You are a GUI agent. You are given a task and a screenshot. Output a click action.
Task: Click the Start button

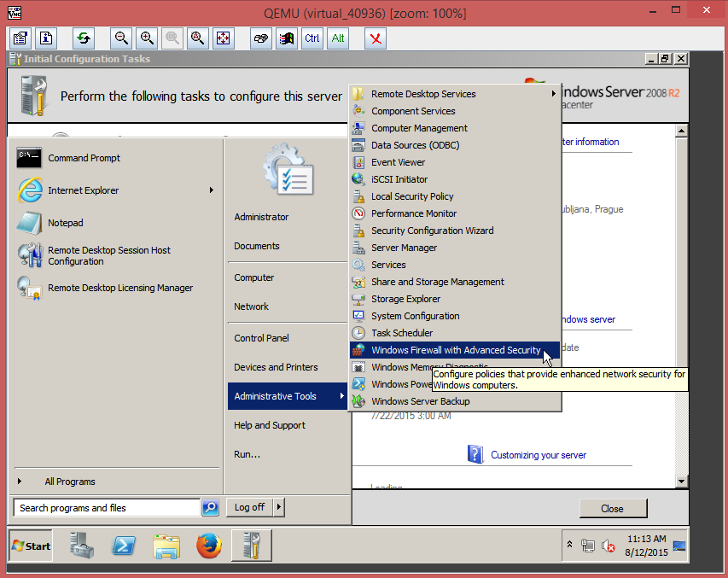click(x=31, y=546)
